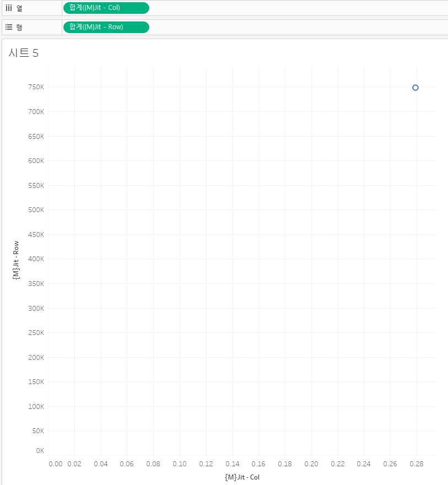Click the 0.24 axis label
448x485 pixels.
(364, 464)
